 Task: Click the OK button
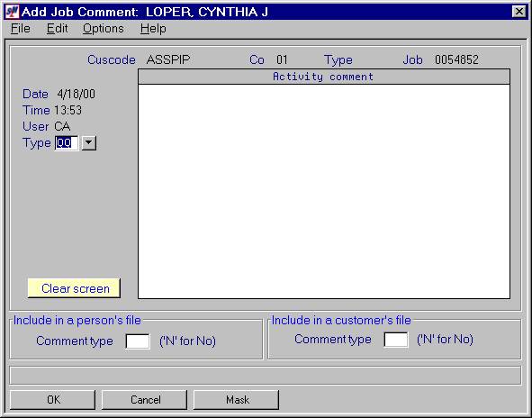point(52,400)
